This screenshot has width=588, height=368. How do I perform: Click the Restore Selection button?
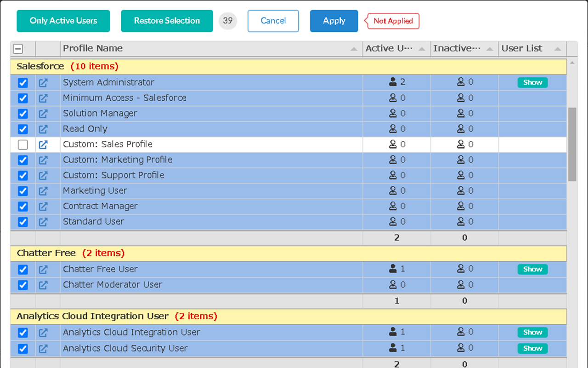(167, 21)
